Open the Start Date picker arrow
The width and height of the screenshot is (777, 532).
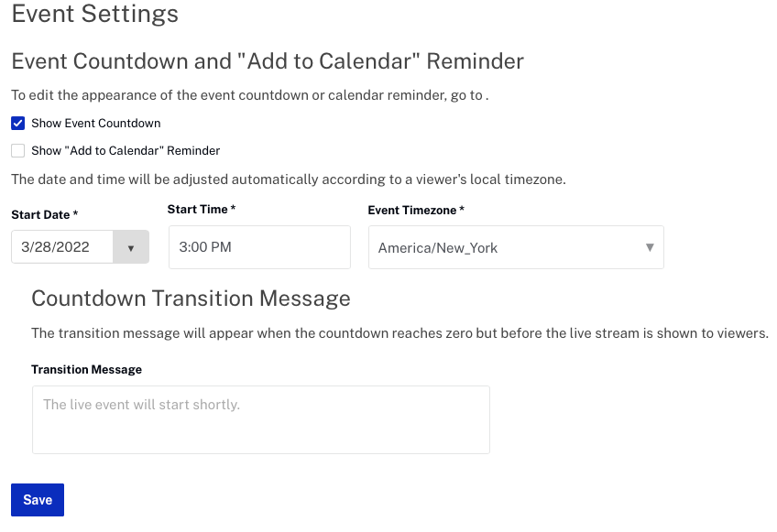(x=131, y=247)
